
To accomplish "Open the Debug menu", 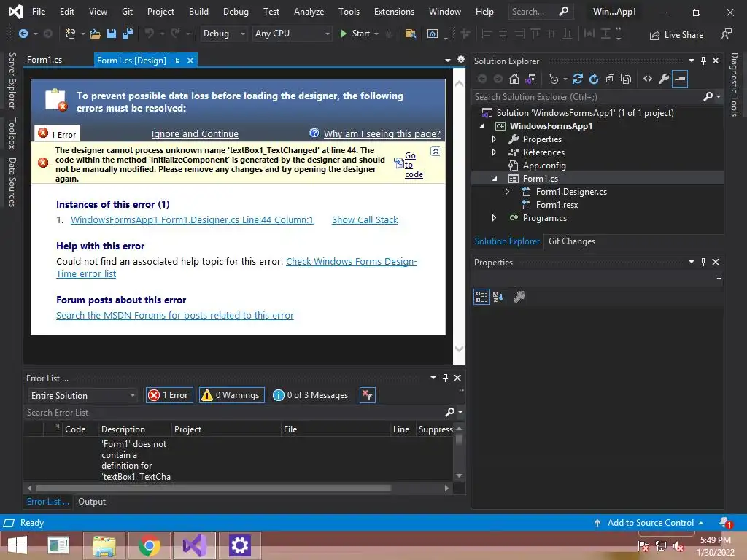I will [x=236, y=12].
